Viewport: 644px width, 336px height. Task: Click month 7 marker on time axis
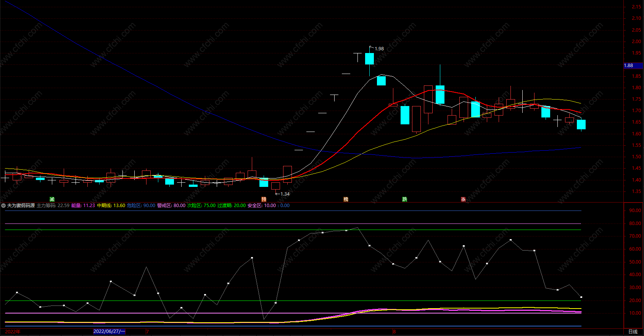pyautogui.click(x=147, y=331)
